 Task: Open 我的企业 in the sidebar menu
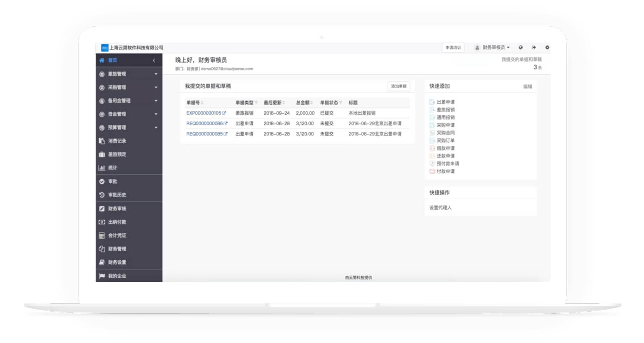pos(117,276)
